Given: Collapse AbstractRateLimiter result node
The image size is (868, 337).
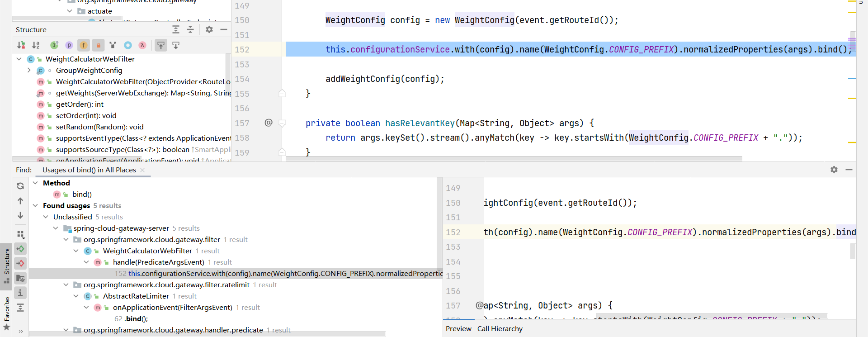Looking at the screenshot, I should (x=76, y=296).
